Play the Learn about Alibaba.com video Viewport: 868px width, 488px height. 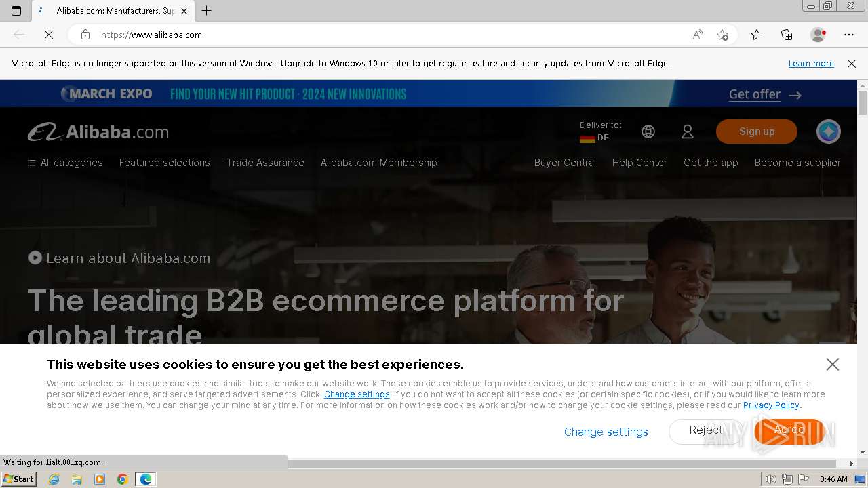pos(119,258)
